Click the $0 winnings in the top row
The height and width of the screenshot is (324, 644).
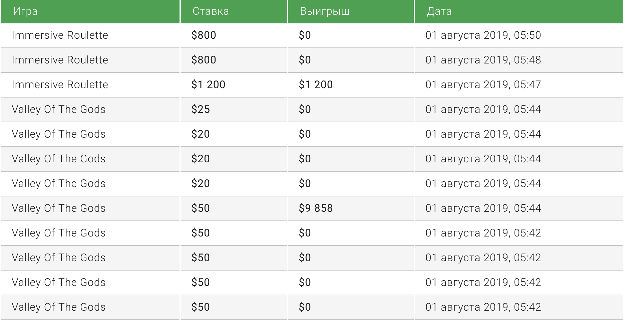point(305,35)
